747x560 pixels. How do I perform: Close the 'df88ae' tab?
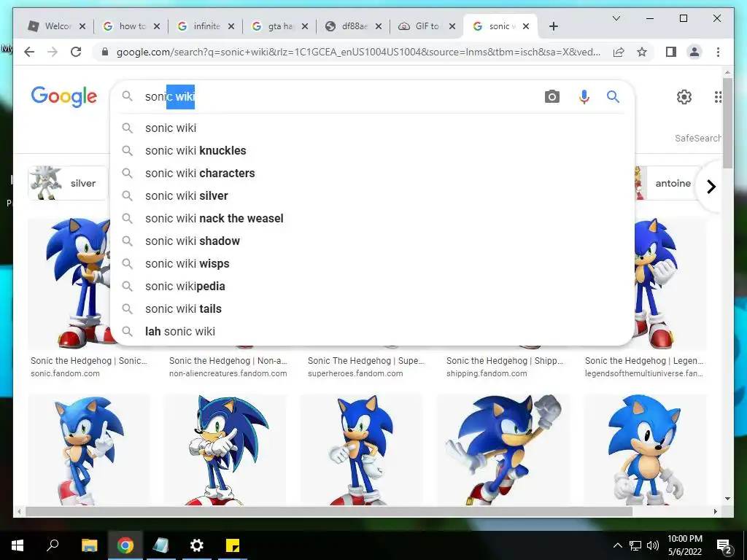pyautogui.click(x=379, y=26)
